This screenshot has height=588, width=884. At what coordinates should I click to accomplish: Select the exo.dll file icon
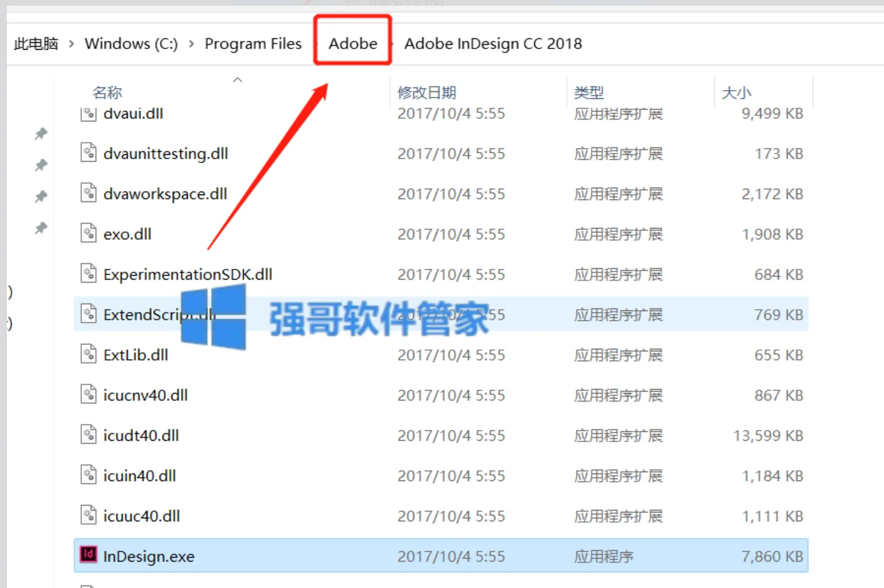[89, 234]
